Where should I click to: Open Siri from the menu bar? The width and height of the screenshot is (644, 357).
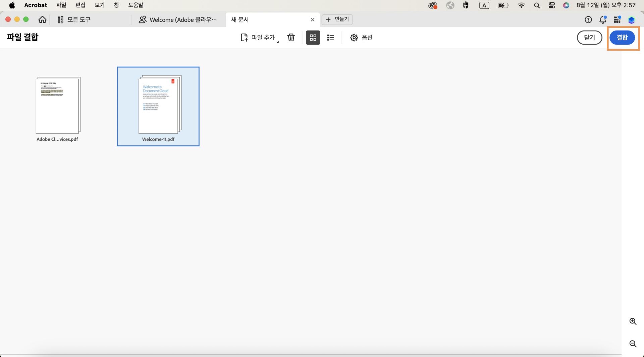(566, 5)
